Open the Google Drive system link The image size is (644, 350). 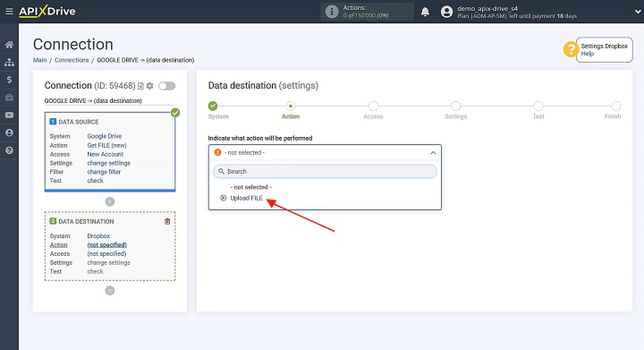(105, 136)
